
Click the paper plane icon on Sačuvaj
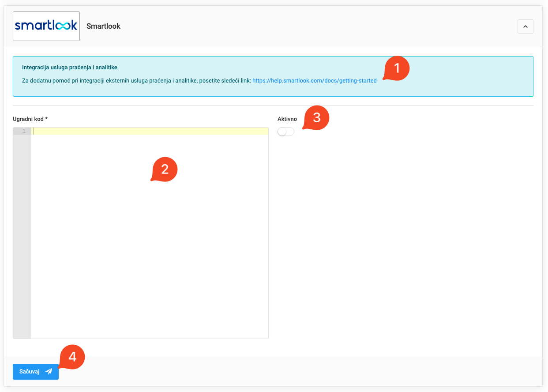[49, 372]
